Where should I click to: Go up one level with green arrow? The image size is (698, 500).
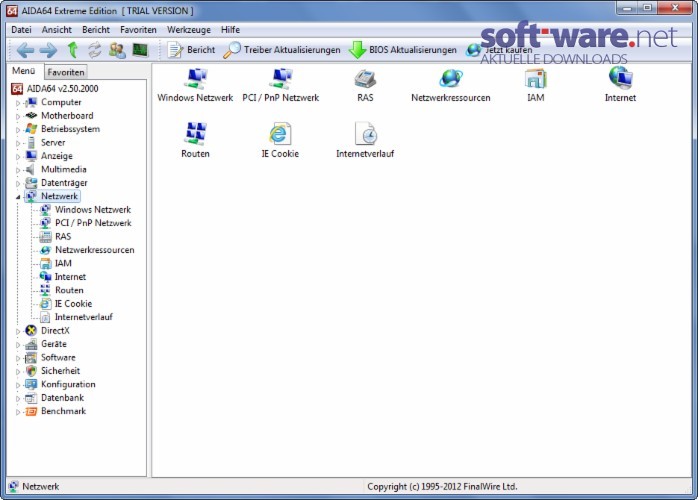(73, 50)
